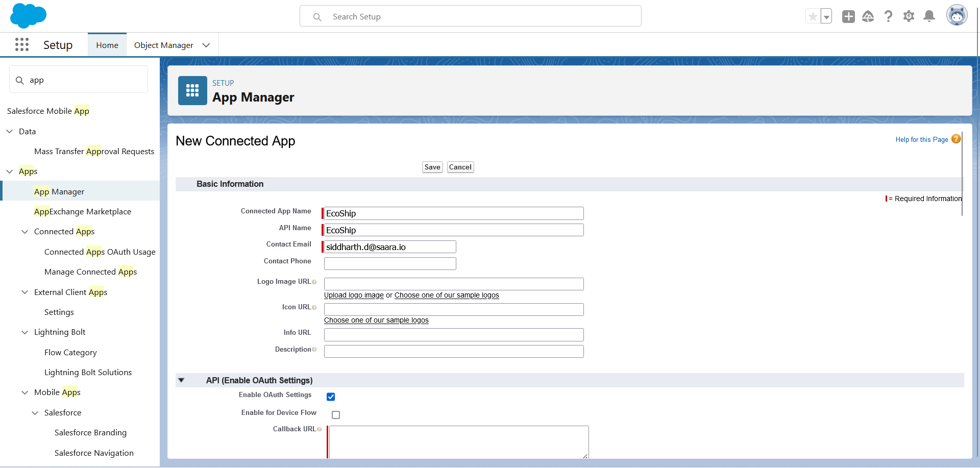The image size is (980, 468).
Task: Open Salesforce Help question mark icon
Action: tap(888, 16)
